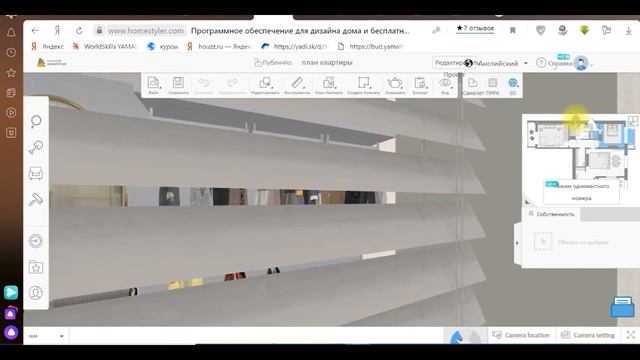Click the Homestyler logo
The height and width of the screenshot is (360, 640).
point(51,62)
